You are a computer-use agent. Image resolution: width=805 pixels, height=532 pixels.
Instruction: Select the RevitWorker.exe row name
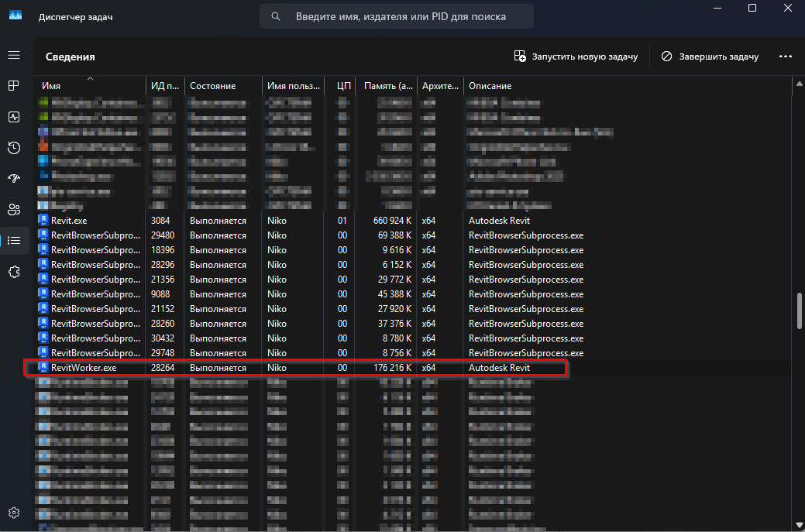click(84, 368)
